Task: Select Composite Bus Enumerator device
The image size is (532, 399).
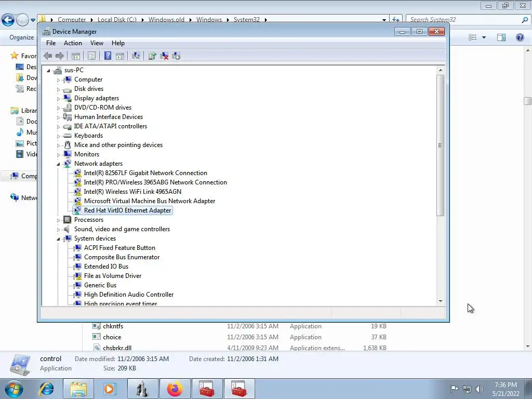Action: click(x=122, y=257)
